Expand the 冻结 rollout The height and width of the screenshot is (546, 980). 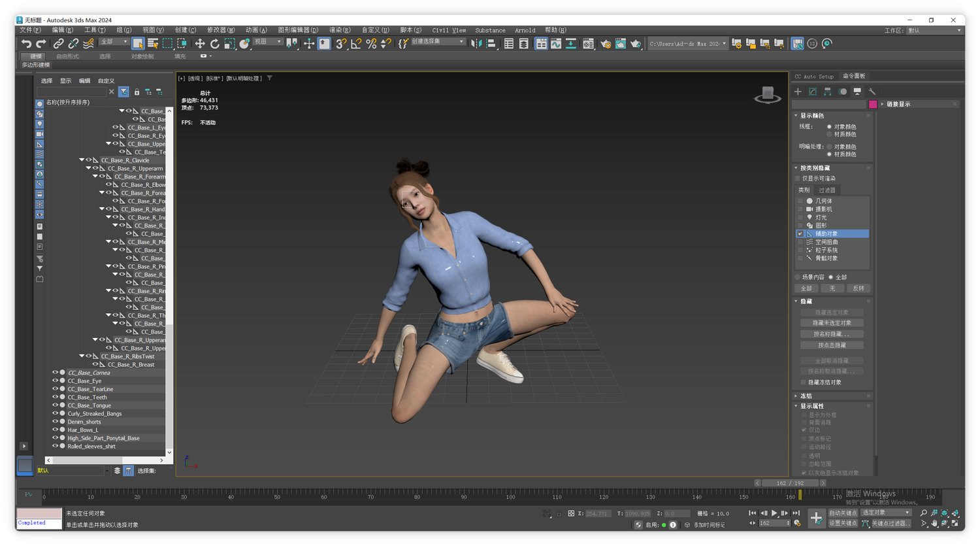click(x=806, y=396)
